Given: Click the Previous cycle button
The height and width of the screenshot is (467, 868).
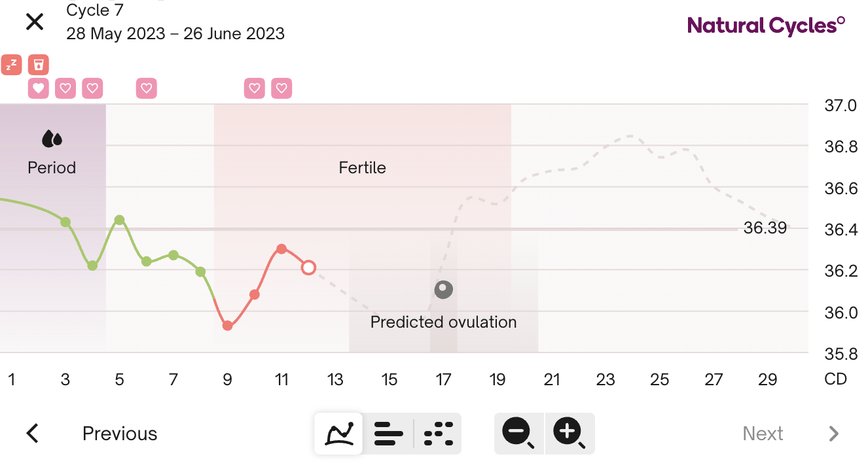Looking at the screenshot, I should coord(119,433).
